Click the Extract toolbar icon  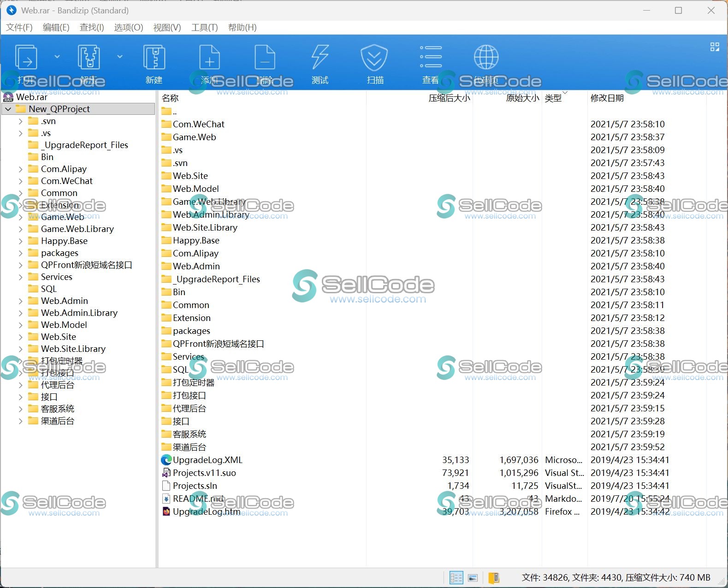(89, 58)
